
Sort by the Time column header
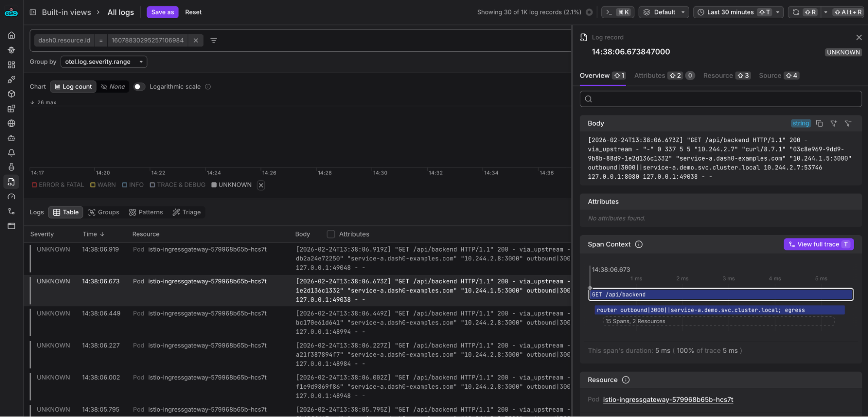click(x=94, y=234)
